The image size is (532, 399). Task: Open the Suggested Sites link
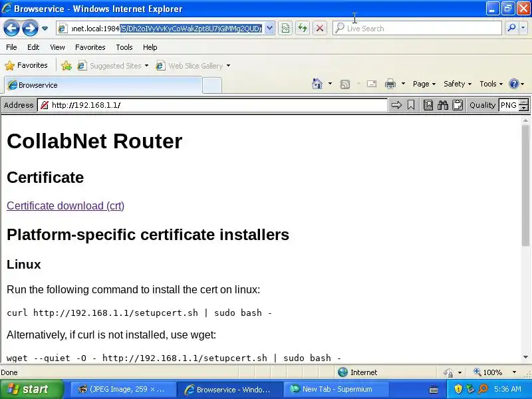(x=112, y=65)
